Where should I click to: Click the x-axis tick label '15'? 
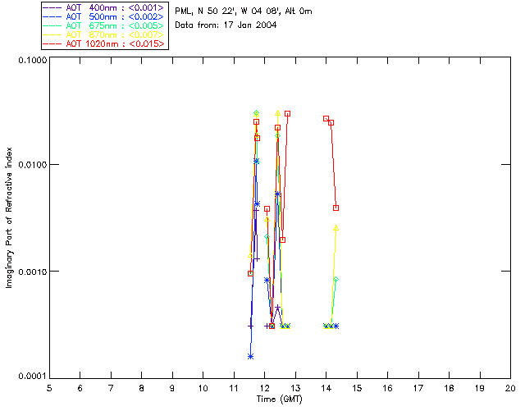[x=357, y=388]
